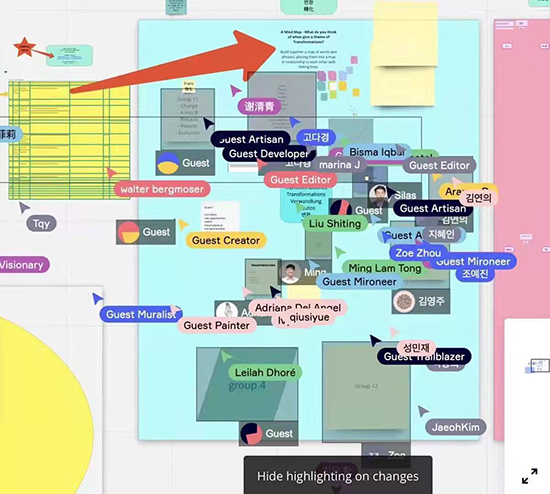
Task: Click the 김영주 round avatar
Action: tap(404, 301)
